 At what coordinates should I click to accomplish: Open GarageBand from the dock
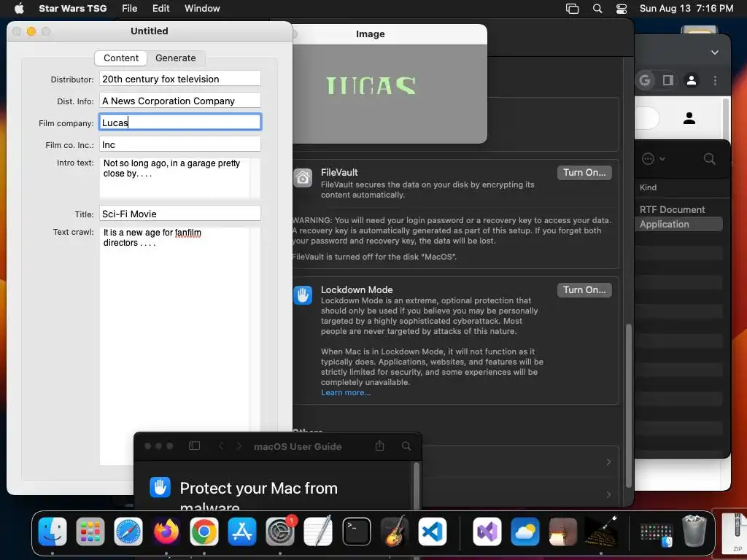[395, 531]
